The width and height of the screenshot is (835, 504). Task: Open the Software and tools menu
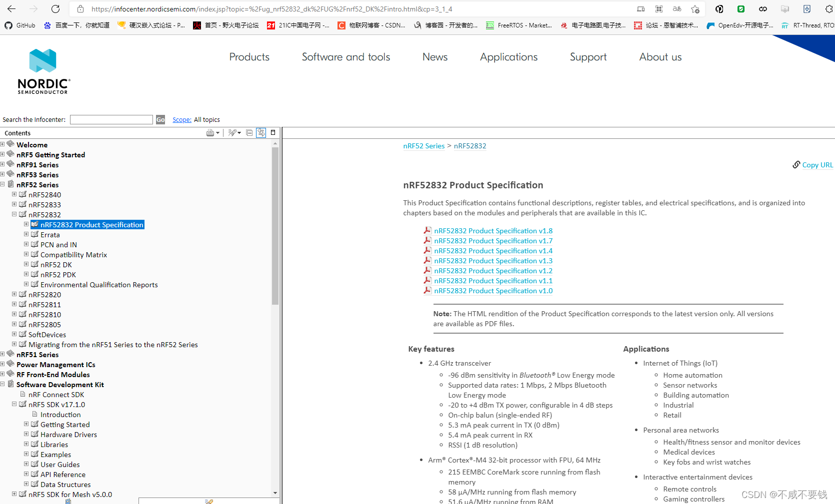pyautogui.click(x=346, y=57)
